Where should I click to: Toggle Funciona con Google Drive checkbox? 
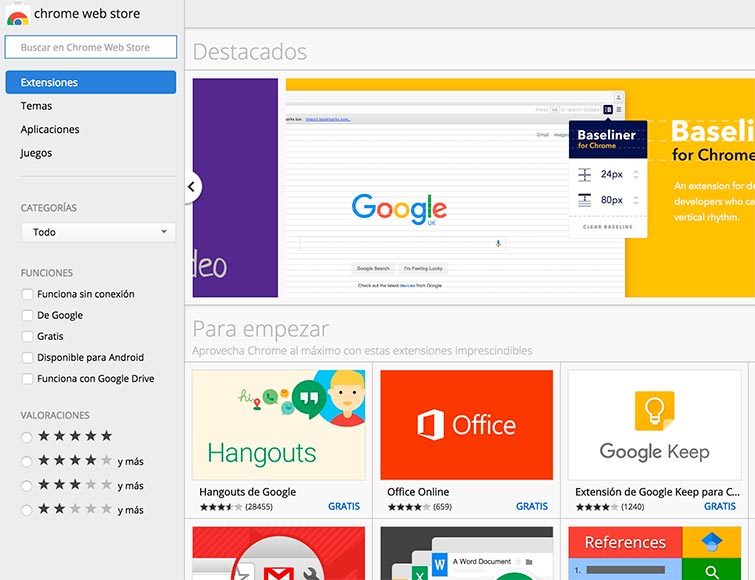pos(27,379)
